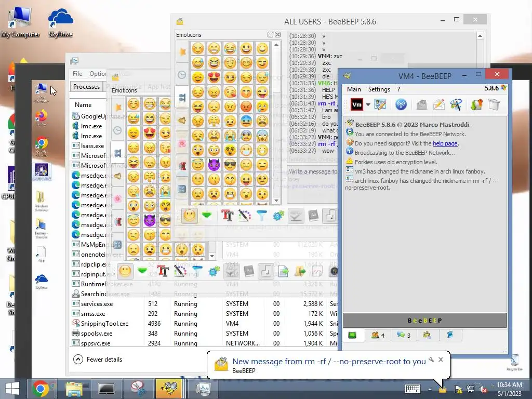Click the blue broadcast antenna icon in VM4 toolbar
The image size is (532, 399).
click(x=401, y=104)
